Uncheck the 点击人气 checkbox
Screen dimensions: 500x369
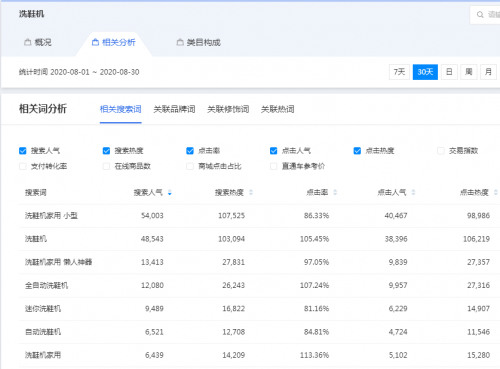(x=274, y=151)
